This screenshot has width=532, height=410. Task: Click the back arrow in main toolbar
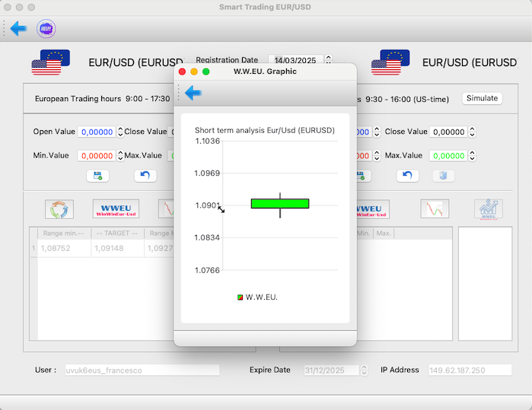pos(18,29)
